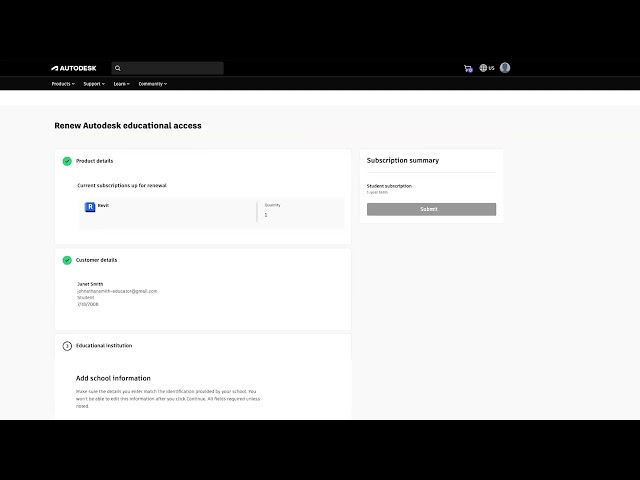640x480 pixels.
Task: Expand the Learn menu
Action: tap(121, 84)
